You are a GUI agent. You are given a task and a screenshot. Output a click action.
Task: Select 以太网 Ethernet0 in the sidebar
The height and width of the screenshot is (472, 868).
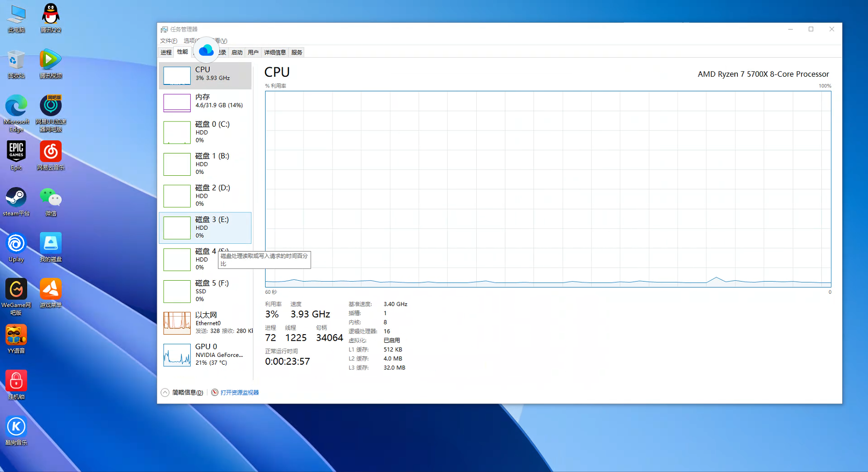[205, 323]
